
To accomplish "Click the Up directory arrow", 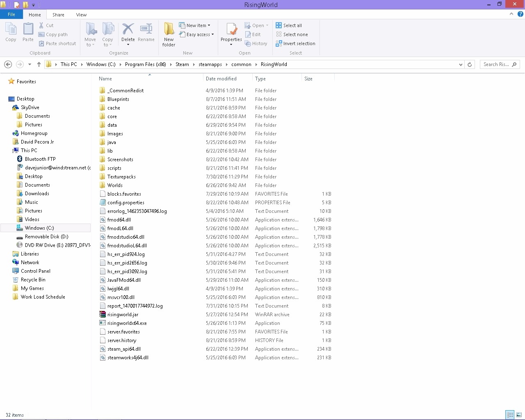I will click(39, 64).
